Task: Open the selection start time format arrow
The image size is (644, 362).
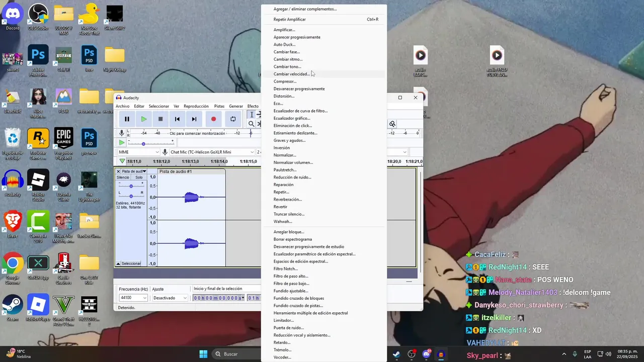Action: (x=243, y=298)
